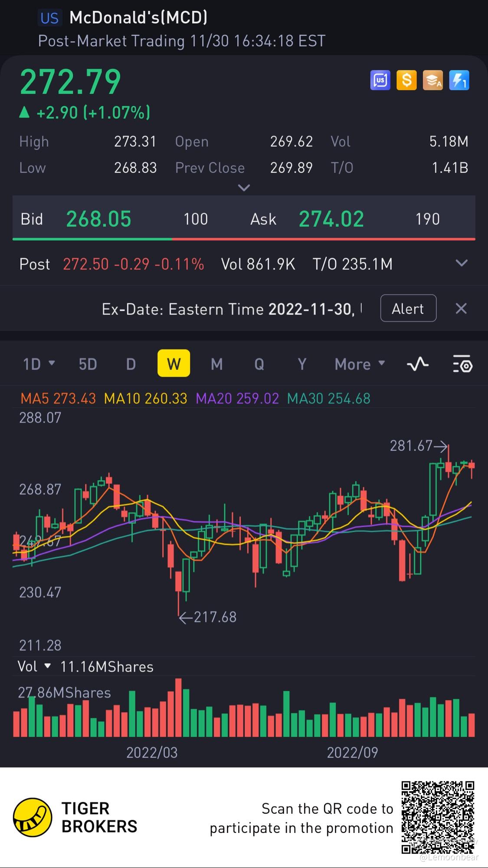Open the orange dollar sign icon
The width and height of the screenshot is (488, 868).
pos(406,80)
